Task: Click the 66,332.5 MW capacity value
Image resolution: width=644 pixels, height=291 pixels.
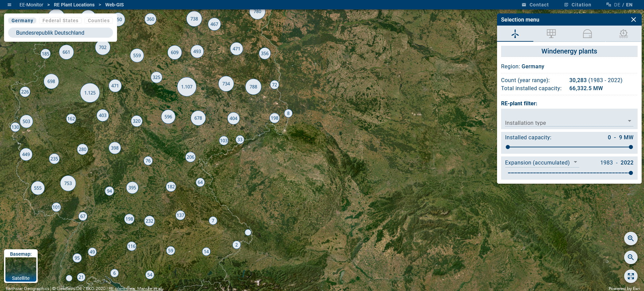Action: 586,88
